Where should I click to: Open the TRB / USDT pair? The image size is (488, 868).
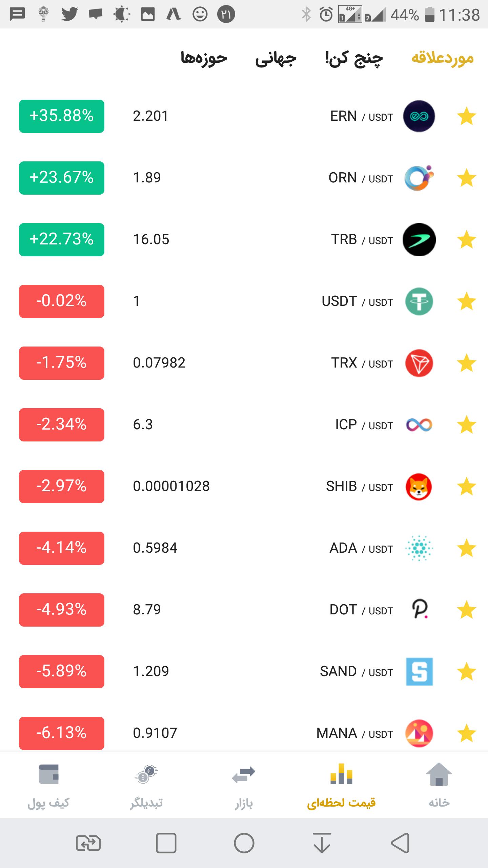point(362,240)
